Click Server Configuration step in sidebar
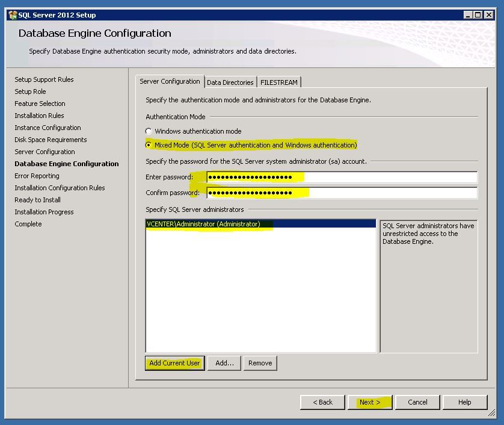The image size is (504, 425). [x=45, y=152]
